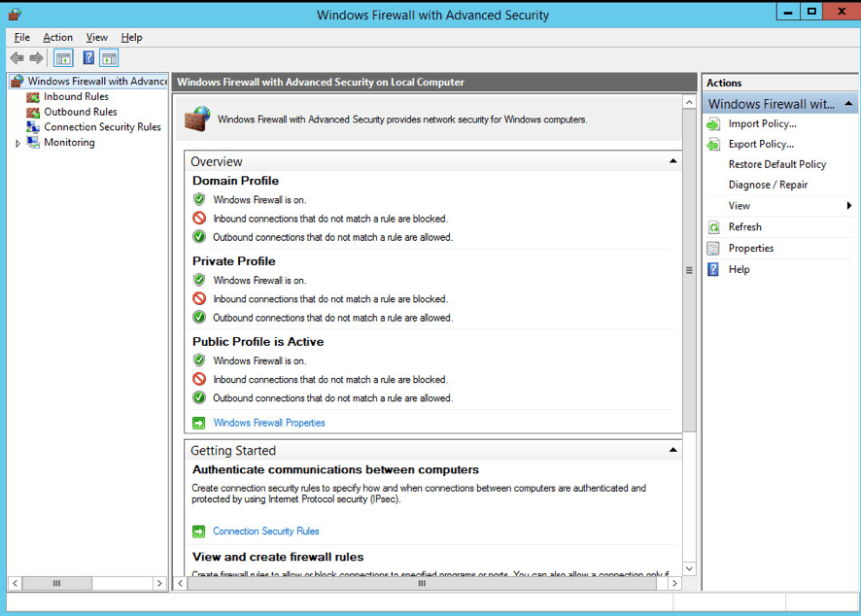This screenshot has height=616, width=861.
Task: Click the Back navigation arrow
Action: point(17,57)
